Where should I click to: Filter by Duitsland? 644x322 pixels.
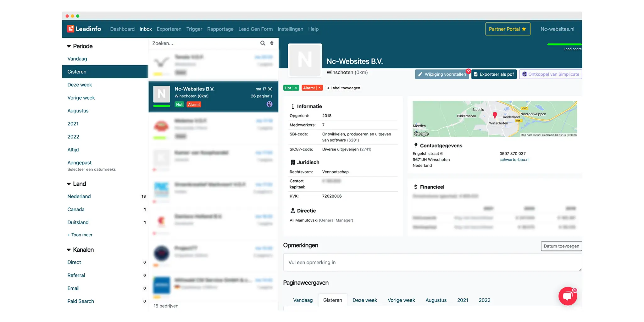click(x=78, y=222)
